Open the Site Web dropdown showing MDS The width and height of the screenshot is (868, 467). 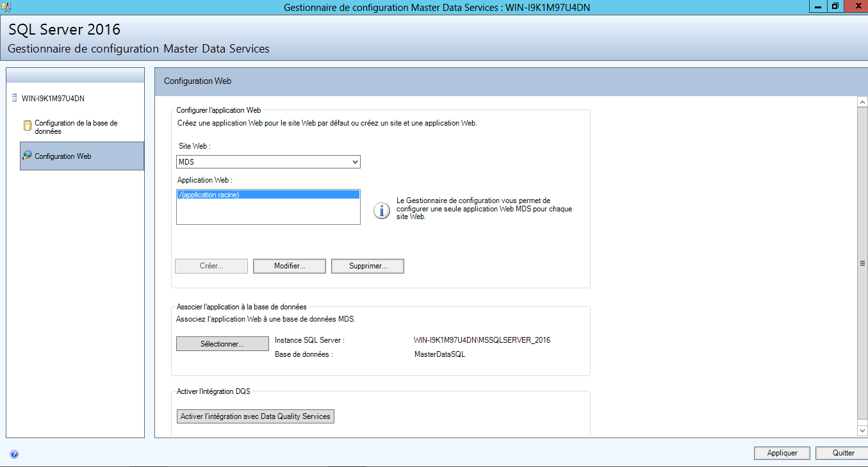[268, 162]
